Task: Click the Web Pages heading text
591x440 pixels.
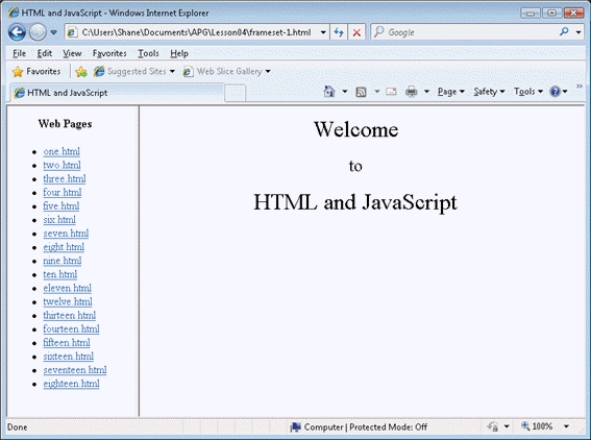Action: point(65,124)
